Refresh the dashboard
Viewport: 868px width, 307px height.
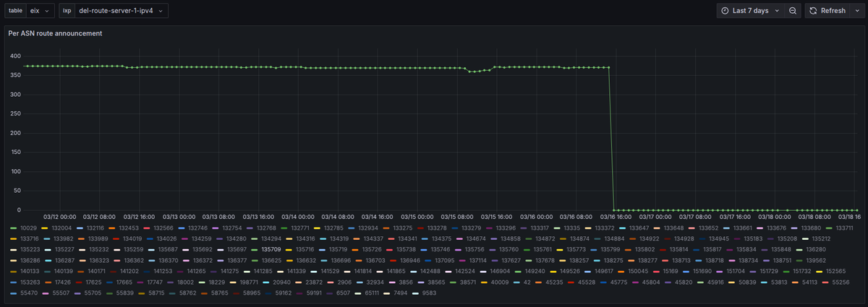pyautogui.click(x=826, y=11)
